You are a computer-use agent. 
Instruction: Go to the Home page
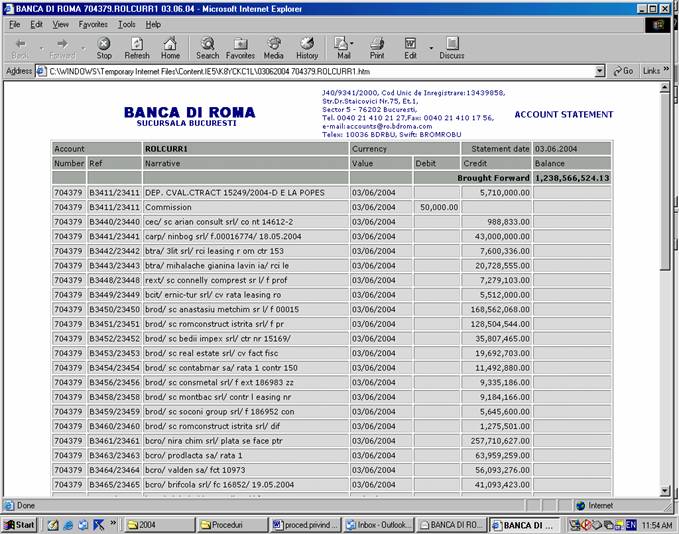(170, 48)
